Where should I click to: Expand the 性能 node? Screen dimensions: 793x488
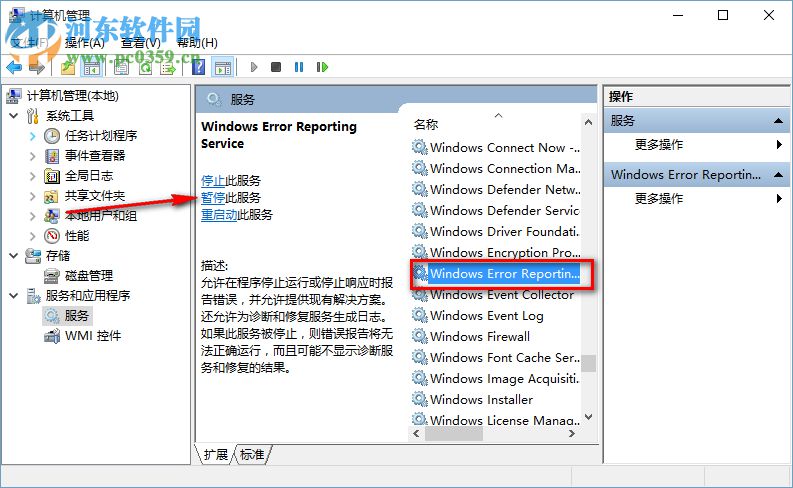32,236
